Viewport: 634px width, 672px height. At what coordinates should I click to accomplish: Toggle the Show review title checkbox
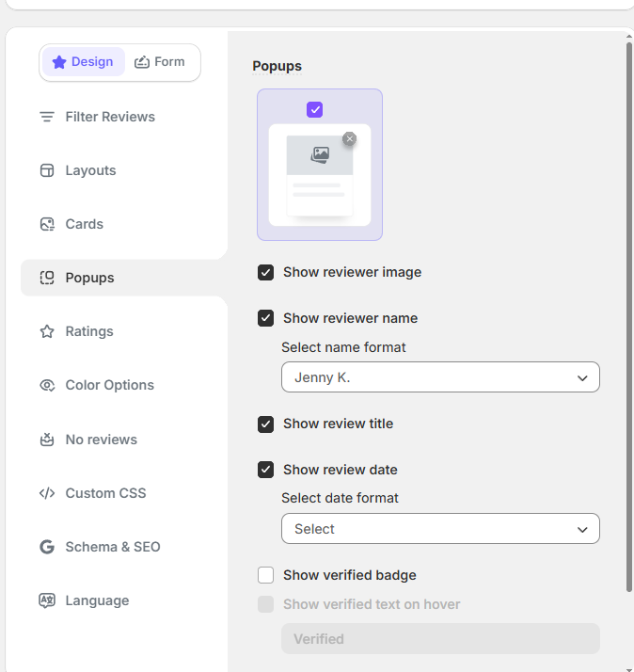(x=266, y=424)
